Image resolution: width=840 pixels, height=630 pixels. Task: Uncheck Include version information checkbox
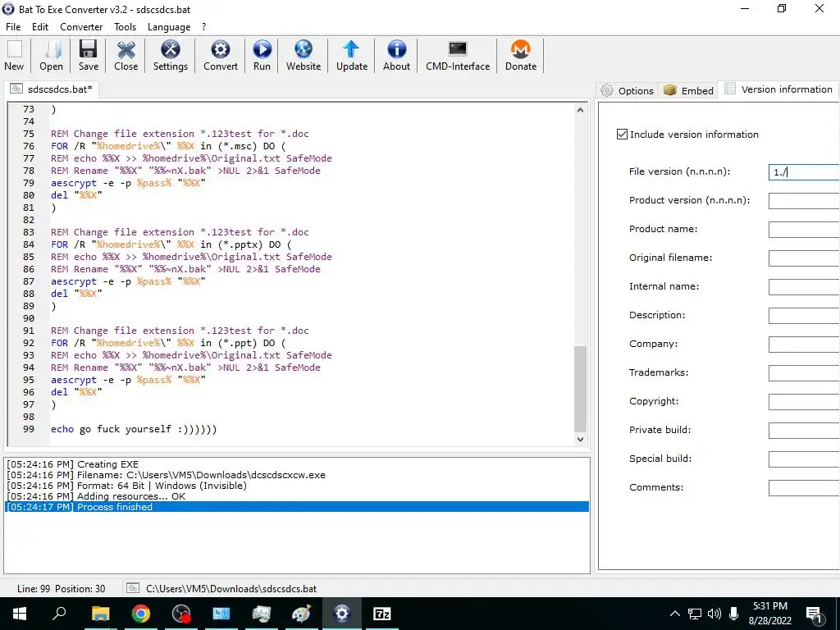[622, 135]
